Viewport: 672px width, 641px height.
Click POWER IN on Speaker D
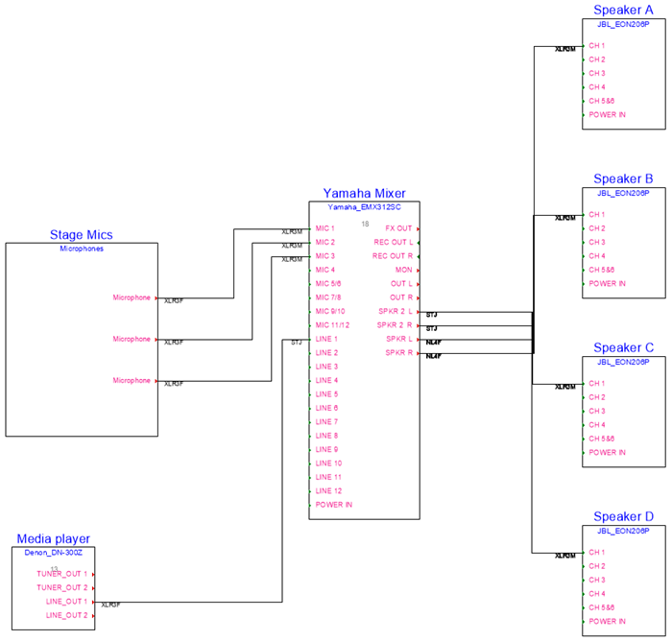pos(607,621)
